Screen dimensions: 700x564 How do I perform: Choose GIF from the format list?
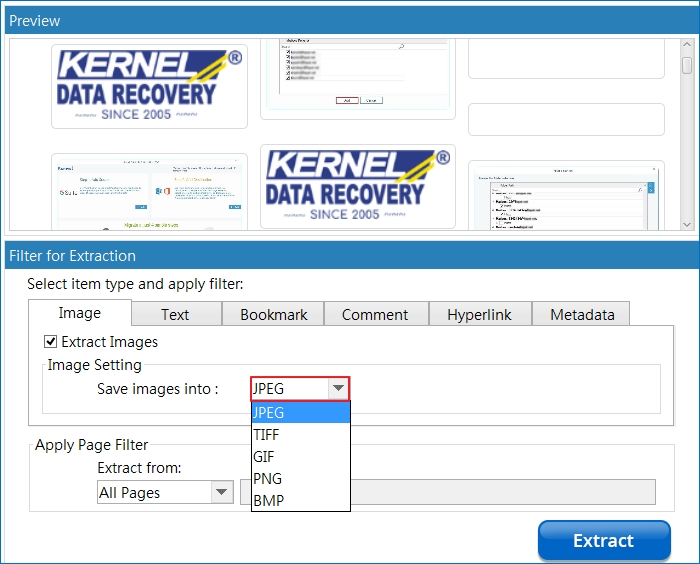click(x=300, y=456)
